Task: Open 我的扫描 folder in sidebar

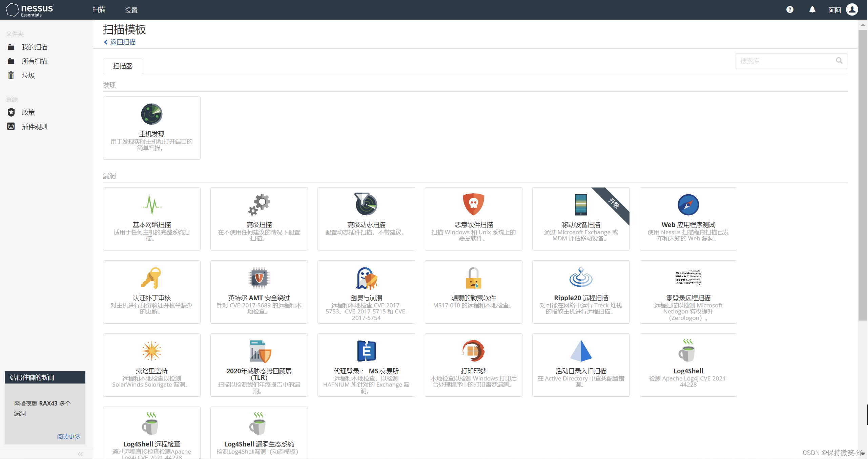Action: tap(35, 47)
